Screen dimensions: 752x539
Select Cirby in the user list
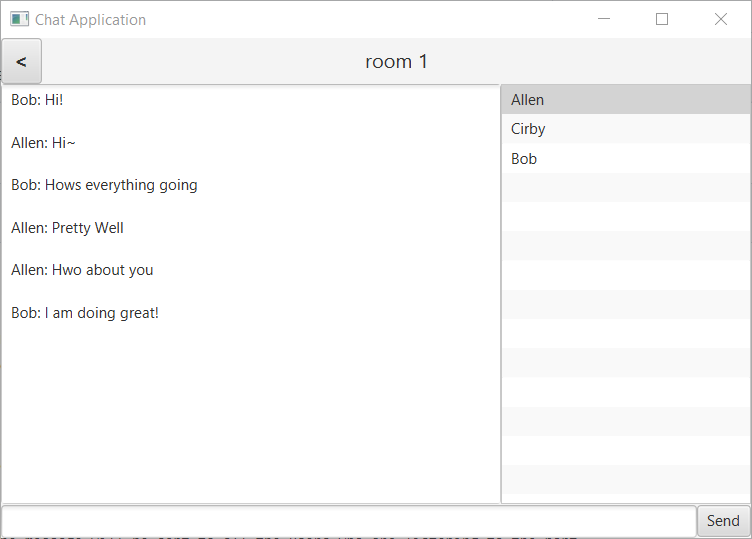tap(625, 129)
